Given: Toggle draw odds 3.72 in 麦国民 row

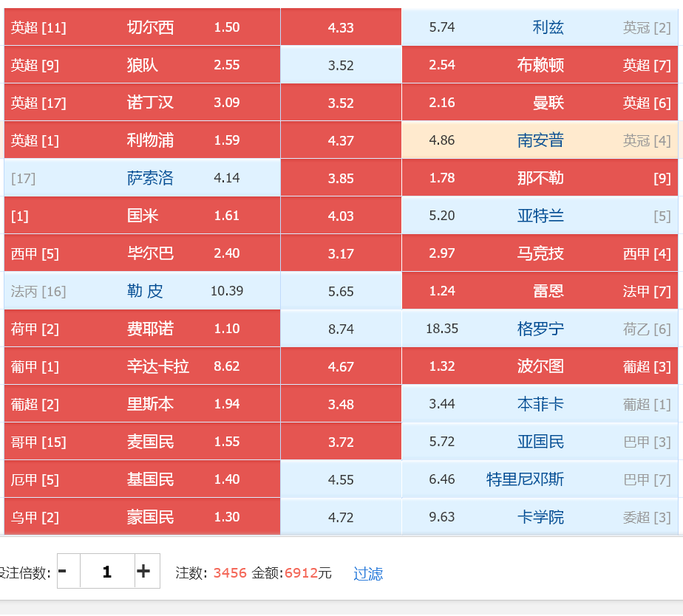Looking at the screenshot, I should click(x=341, y=442).
